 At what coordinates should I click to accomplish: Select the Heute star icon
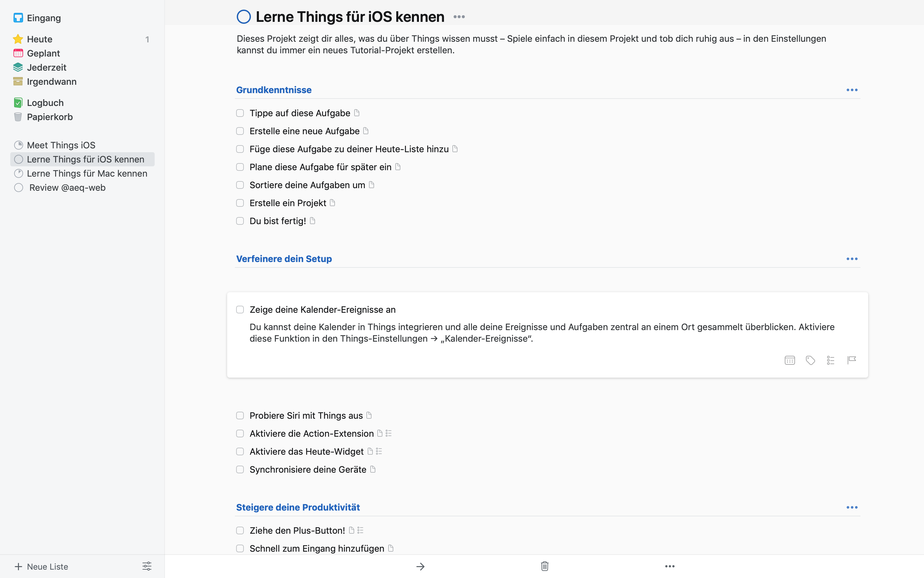(x=18, y=39)
